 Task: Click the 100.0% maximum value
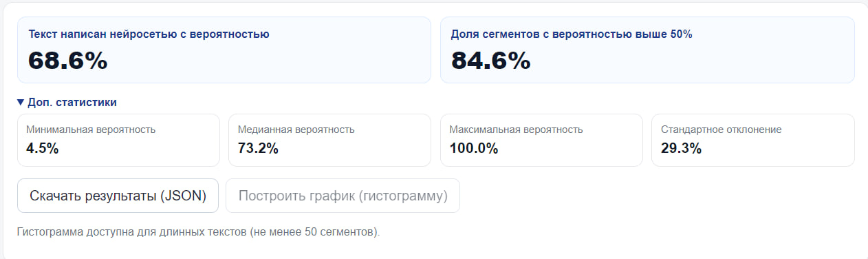(474, 148)
